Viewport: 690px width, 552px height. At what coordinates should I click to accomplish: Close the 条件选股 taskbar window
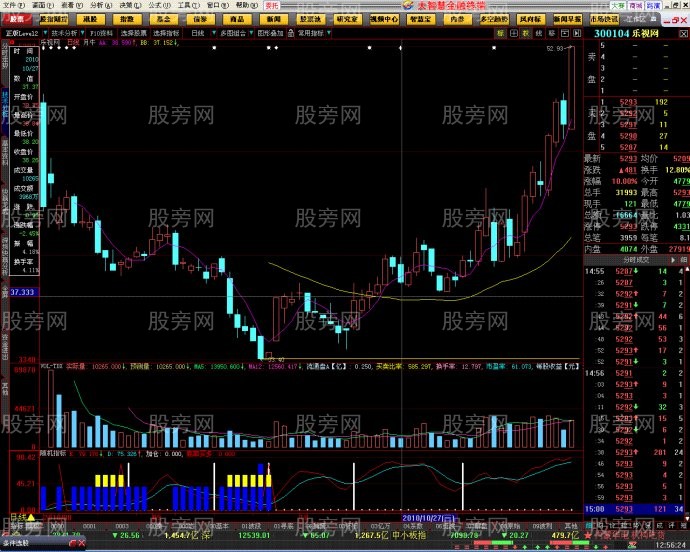pyautogui.click(x=81, y=544)
